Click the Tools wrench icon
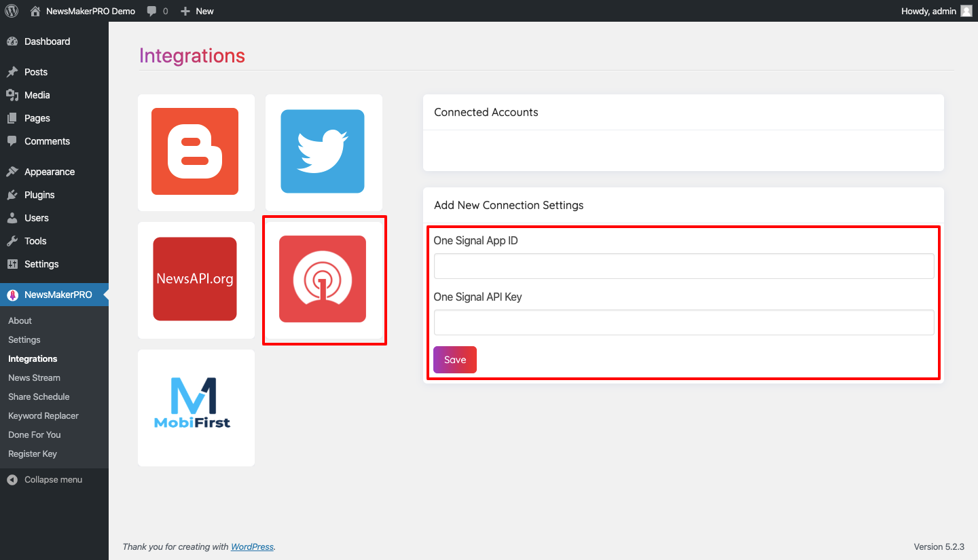Viewport: 978px width, 560px height. tap(12, 241)
